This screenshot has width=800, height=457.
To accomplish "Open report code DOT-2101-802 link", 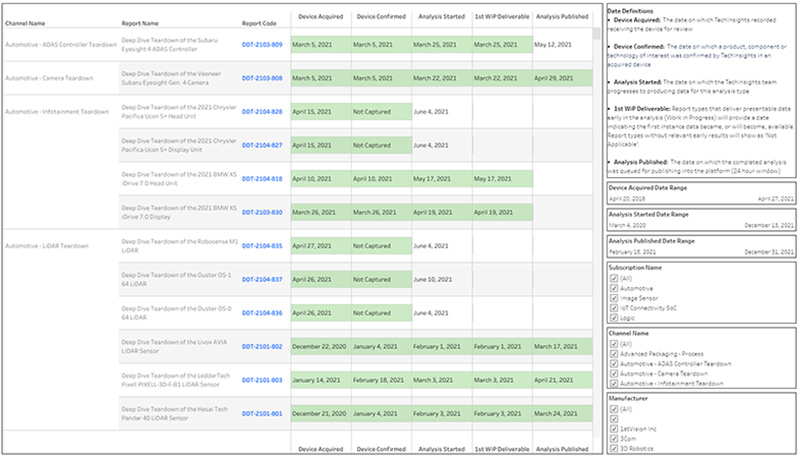I will (x=262, y=347).
